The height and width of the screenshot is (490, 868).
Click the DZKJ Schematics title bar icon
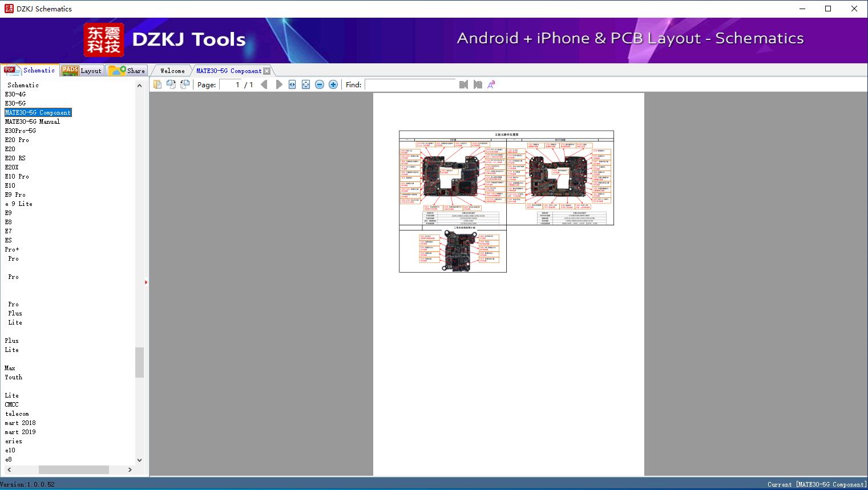click(9, 9)
